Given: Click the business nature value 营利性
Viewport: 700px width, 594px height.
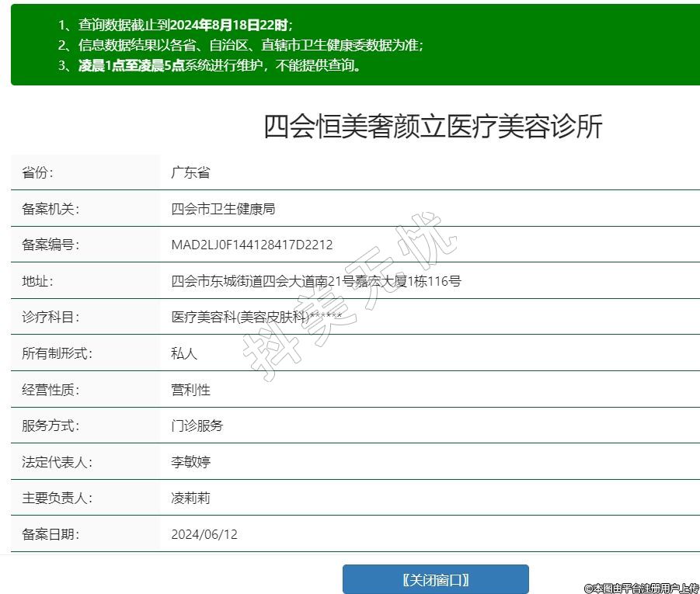Looking at the screenshot, I should pos(190,390).
